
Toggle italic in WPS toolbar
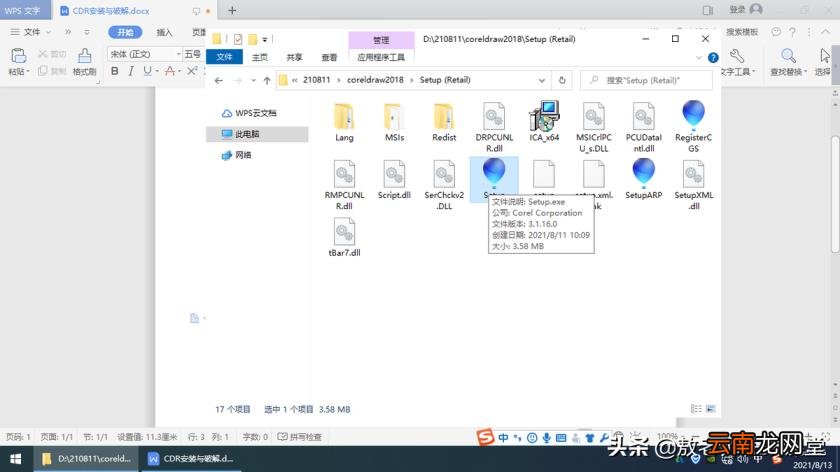point(131,71)
